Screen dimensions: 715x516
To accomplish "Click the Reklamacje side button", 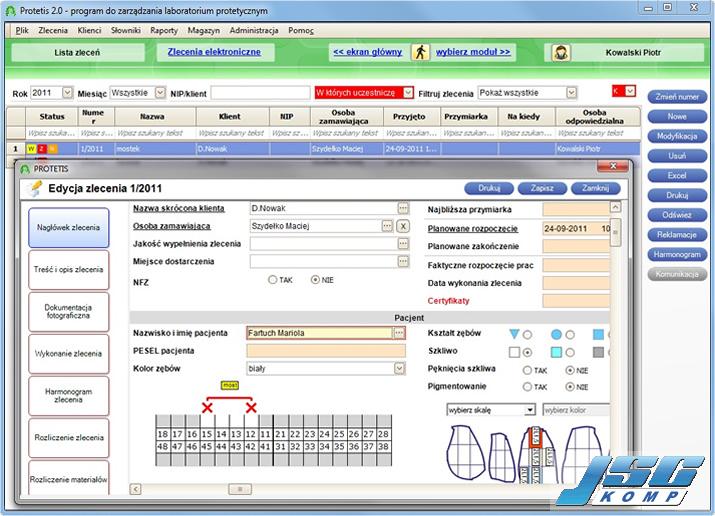I will point(677,235).
